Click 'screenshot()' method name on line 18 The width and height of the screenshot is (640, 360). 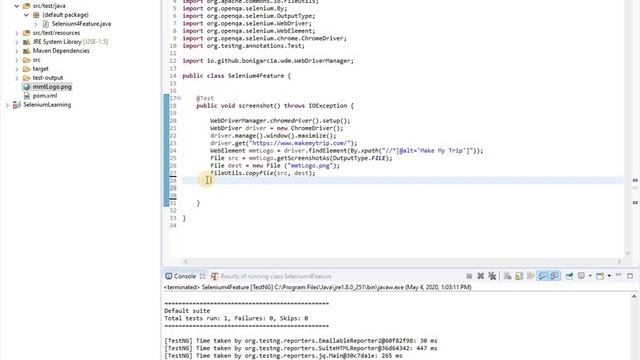pos(259,106)
